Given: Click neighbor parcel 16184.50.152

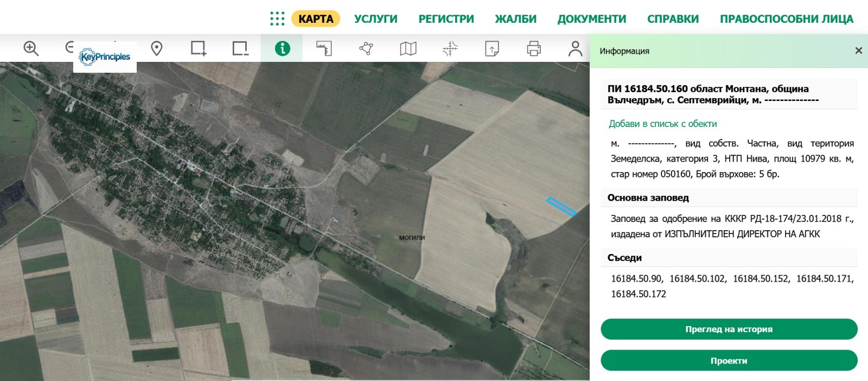Looking at the screenshot, I should (761, 278).
